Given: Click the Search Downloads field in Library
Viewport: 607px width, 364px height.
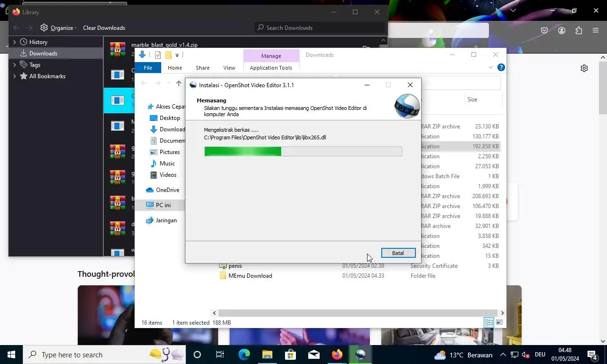Looking at the screenshot, I should coord(320,28).
